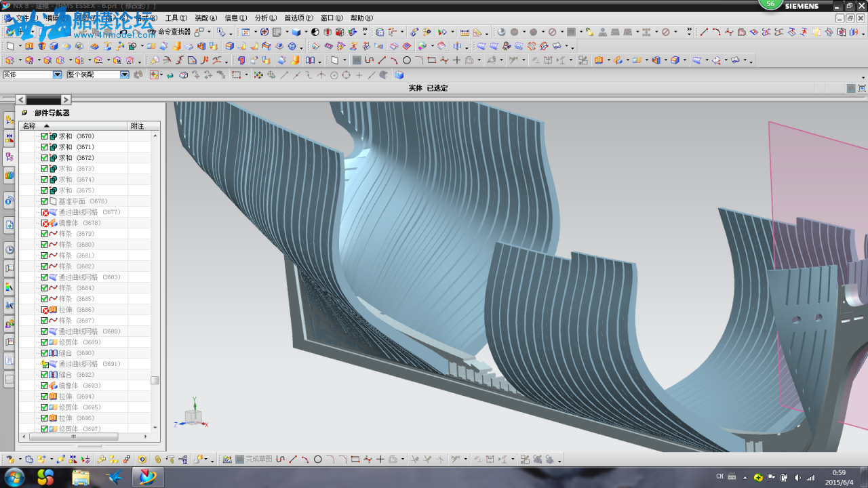This screenshot has height=488, width=868.
Task: Open the 装配(A) menu
Action: coord(206,18)
